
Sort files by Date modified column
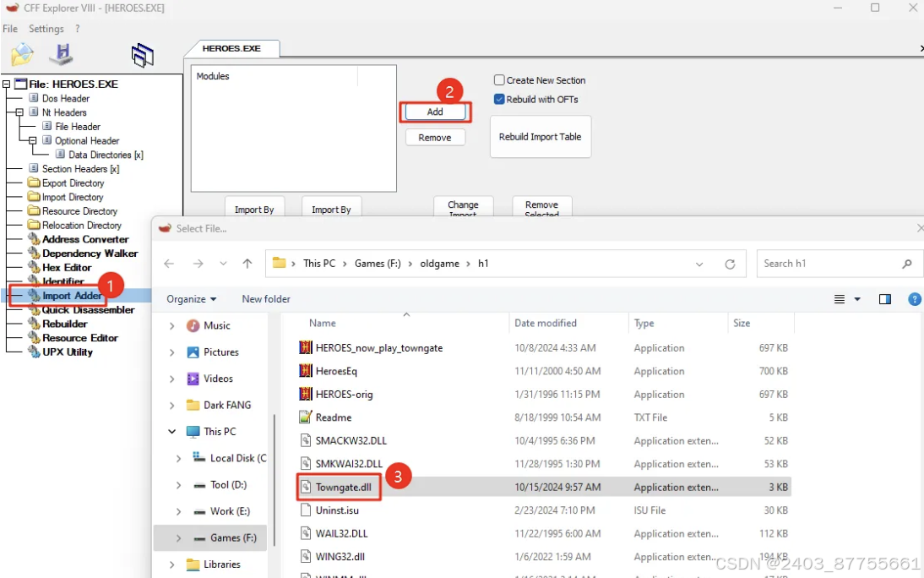(x=545, y=323)
